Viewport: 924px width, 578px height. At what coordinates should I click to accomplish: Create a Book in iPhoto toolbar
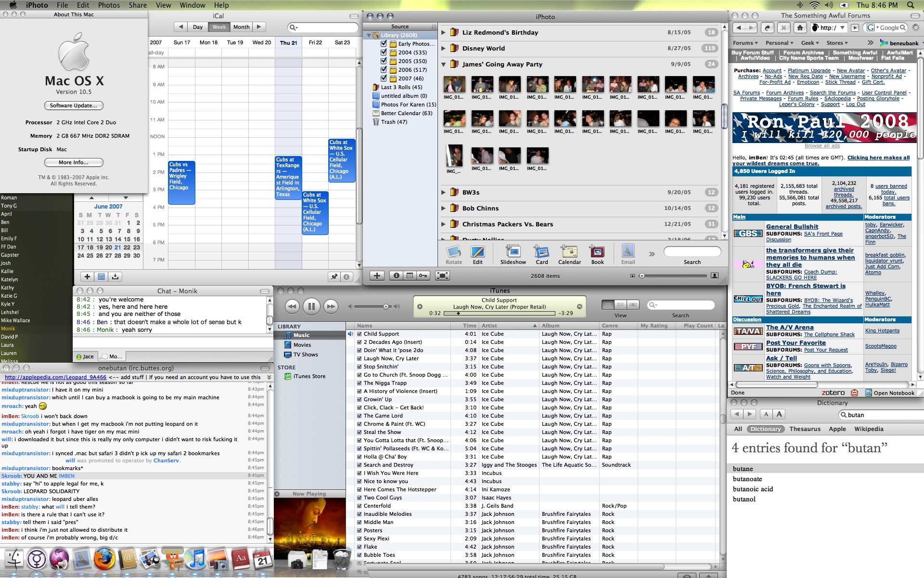coord(597,255)
